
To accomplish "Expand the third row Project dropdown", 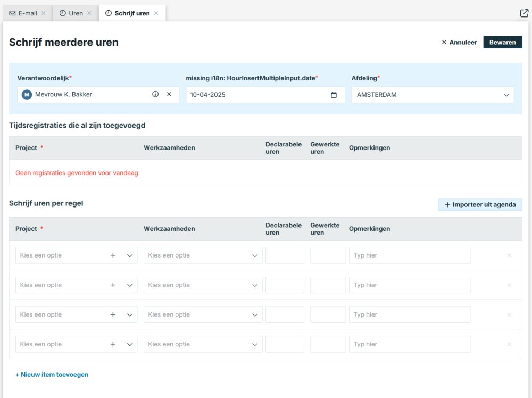I will 130,315.
